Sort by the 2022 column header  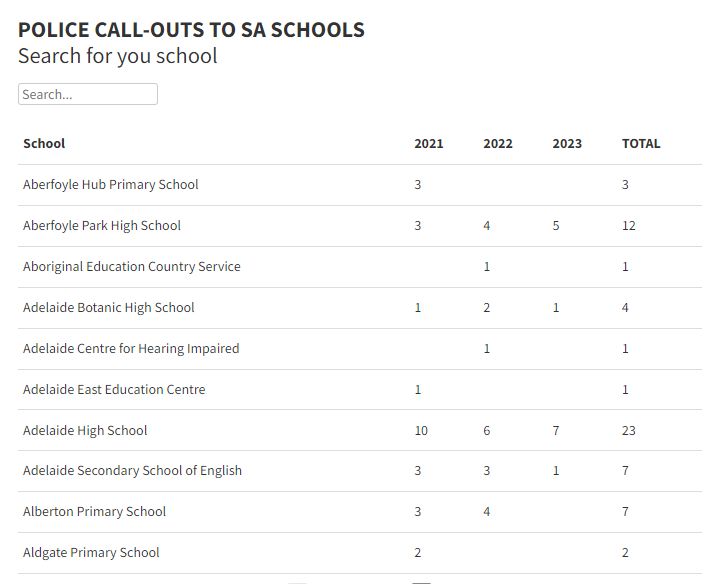click(x=497, y=143)
